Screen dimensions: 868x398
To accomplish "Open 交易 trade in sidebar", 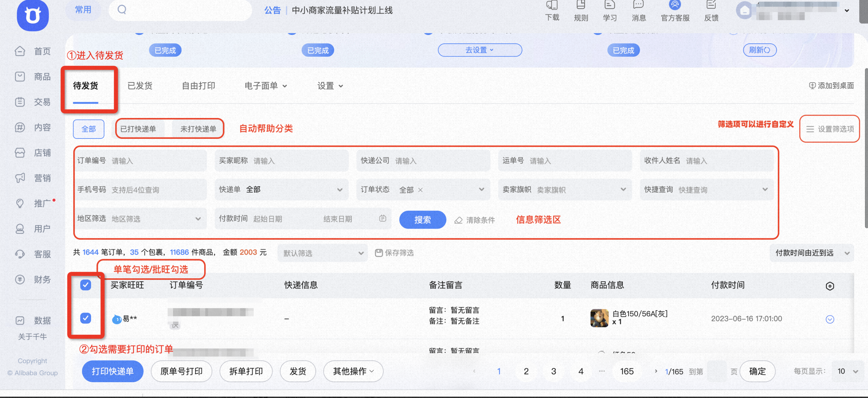I will [x=33, y=102].
